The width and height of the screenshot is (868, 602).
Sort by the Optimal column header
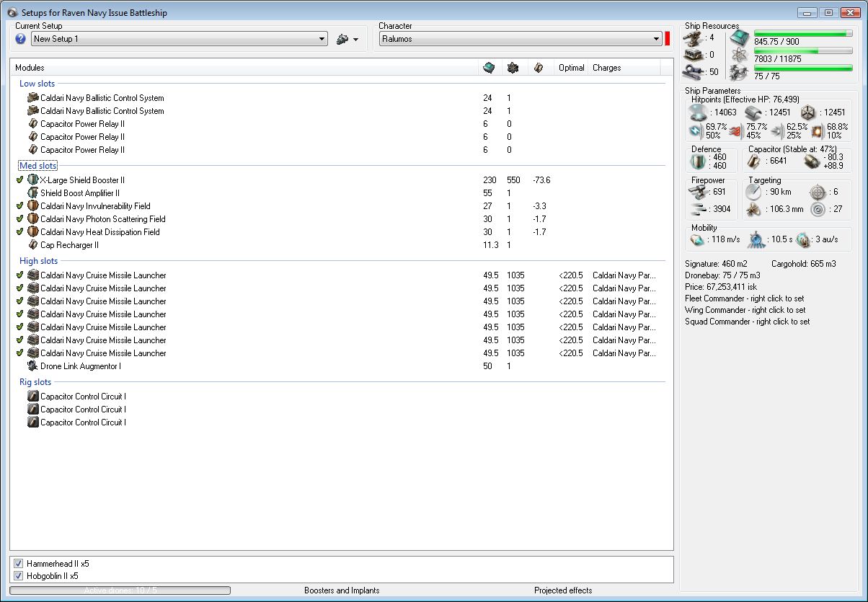click(571, 68)
